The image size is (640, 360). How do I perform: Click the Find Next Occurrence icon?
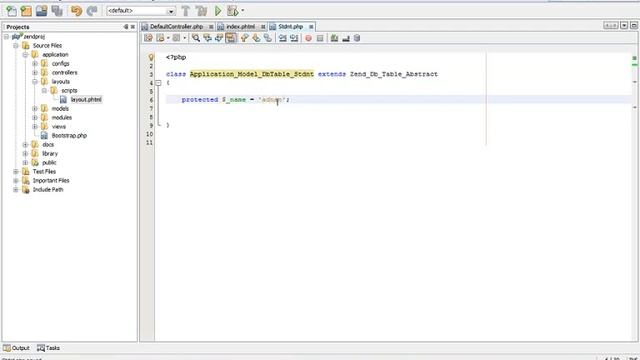[219, 38]
